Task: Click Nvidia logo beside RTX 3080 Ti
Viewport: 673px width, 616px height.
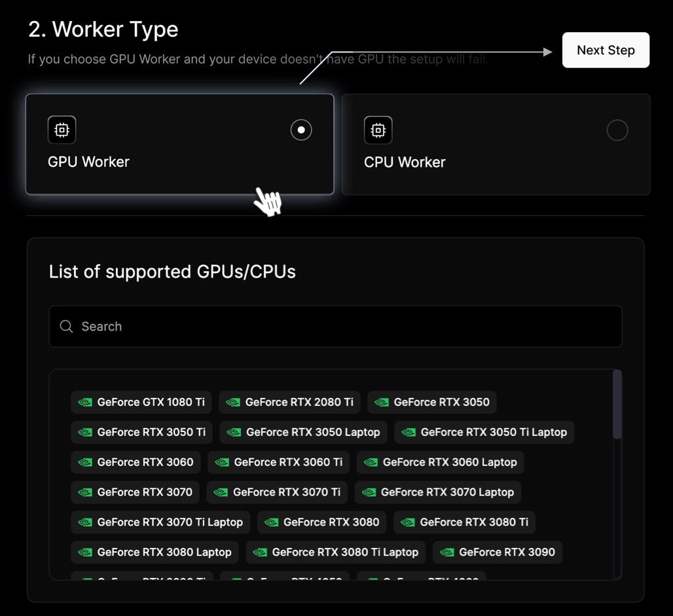Action: 408,522
